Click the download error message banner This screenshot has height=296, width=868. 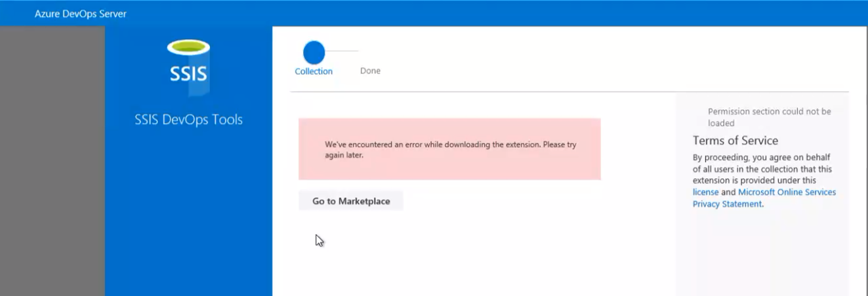(450, 149)
